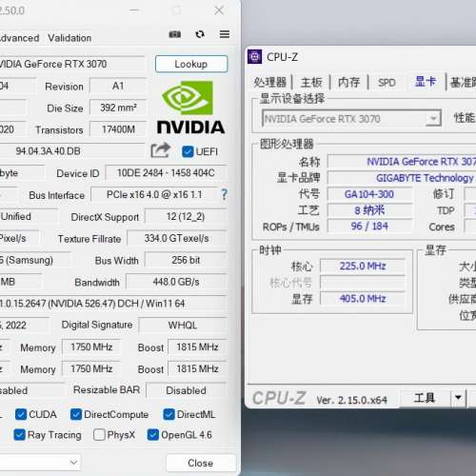Click the driver version text with 526.47
Image resolution: width=476 pixels, height=476 pixels.
click(113, 304)
